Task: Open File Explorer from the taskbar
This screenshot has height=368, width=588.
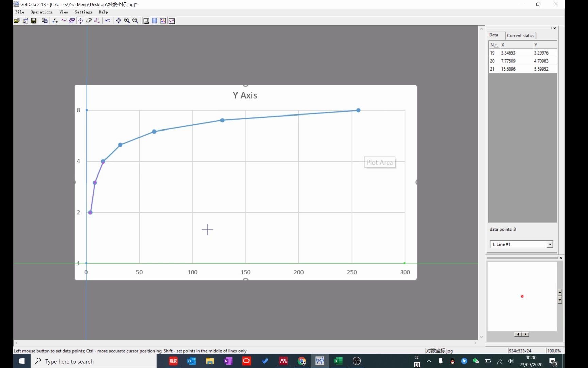Action: click(210, 361)
